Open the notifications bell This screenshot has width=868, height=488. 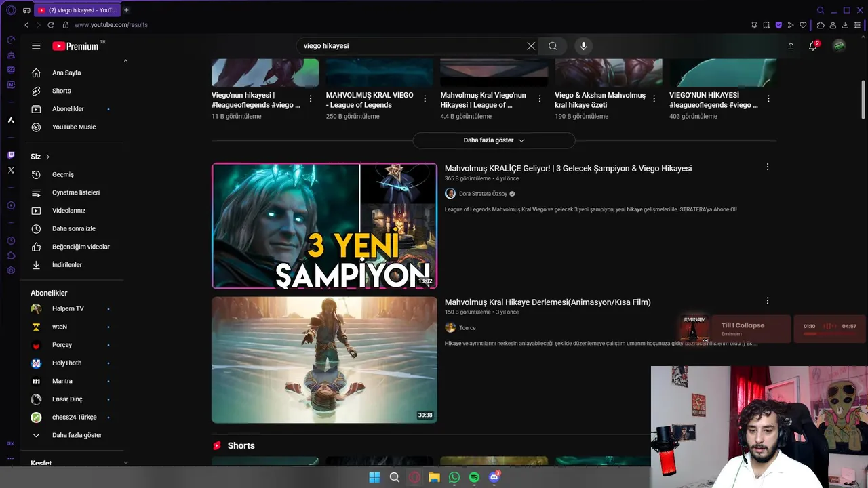click(813, 46)
